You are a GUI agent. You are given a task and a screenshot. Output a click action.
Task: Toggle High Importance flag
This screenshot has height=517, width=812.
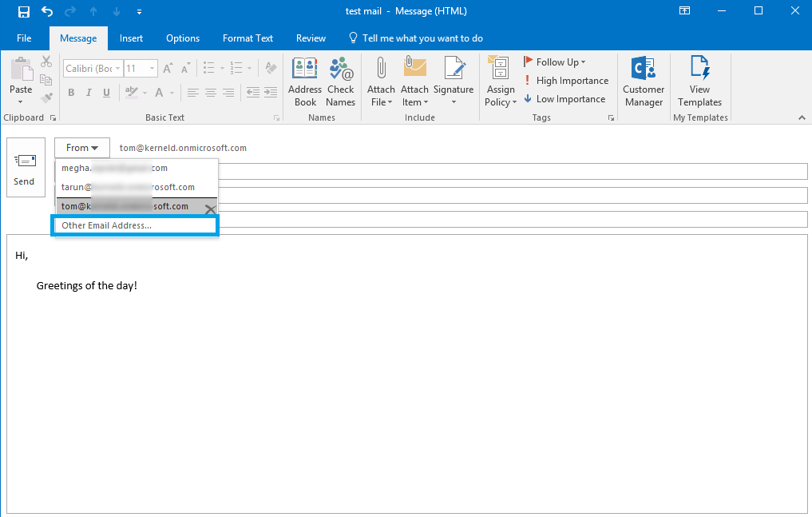tap(566, 81)
